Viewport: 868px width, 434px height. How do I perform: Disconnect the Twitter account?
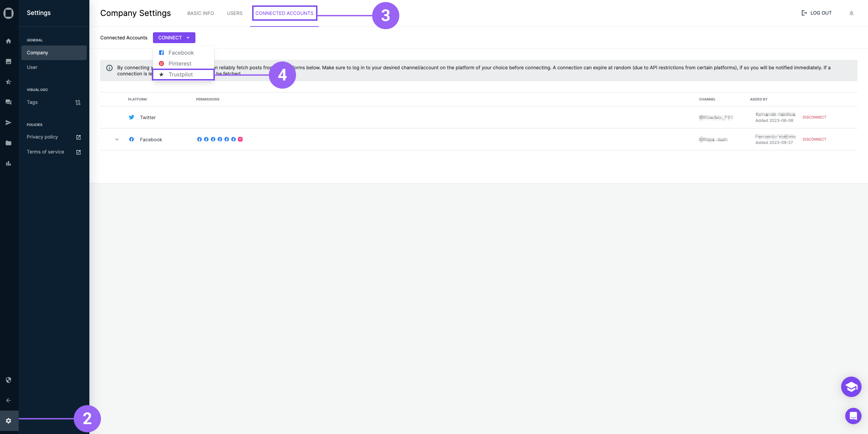click(x=814, y=117)
